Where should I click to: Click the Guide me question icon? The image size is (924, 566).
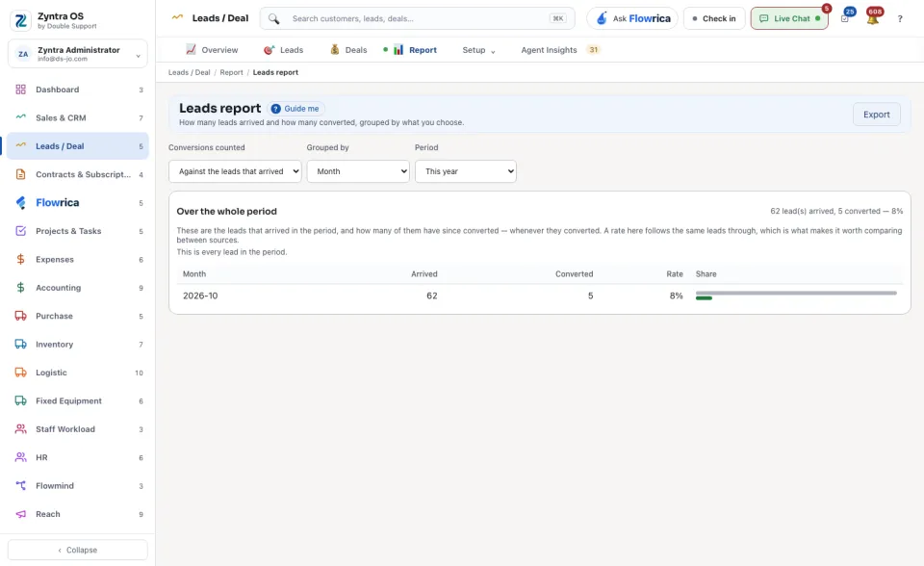275,109
